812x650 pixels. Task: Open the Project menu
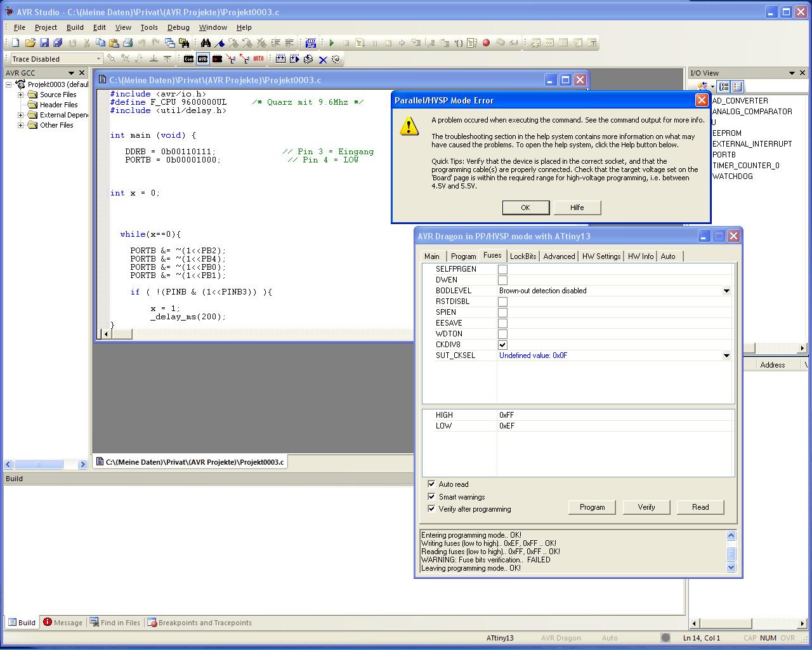pos(46,27)
